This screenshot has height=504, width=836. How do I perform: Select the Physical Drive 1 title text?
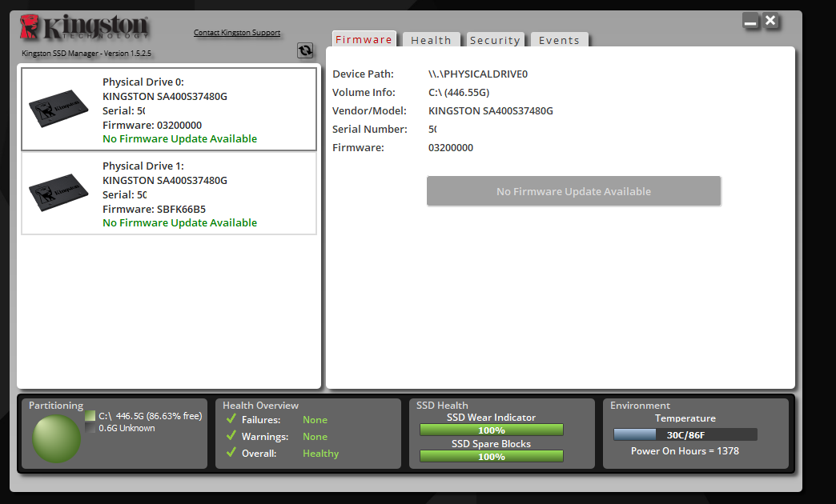143,166
